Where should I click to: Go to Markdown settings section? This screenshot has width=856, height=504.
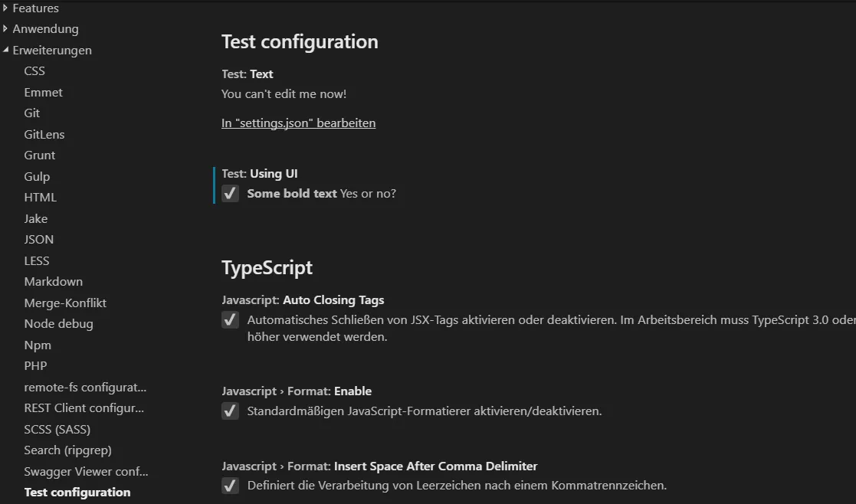coord(53,282)
